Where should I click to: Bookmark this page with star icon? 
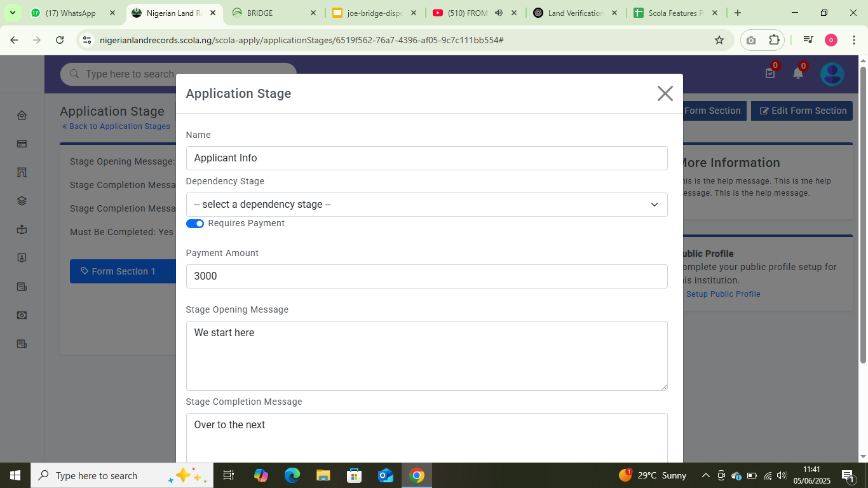[719, 40]
